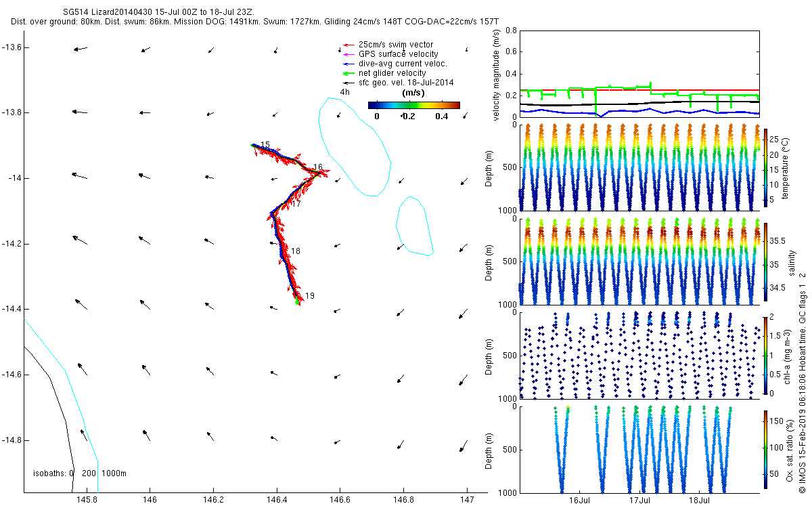
Task: Click the temperature (°C) colorbar
Action: pos(765,167)
